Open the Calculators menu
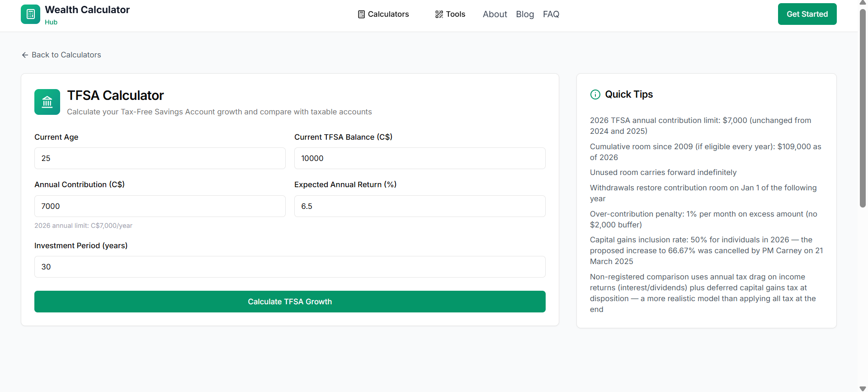 [383, 14]
